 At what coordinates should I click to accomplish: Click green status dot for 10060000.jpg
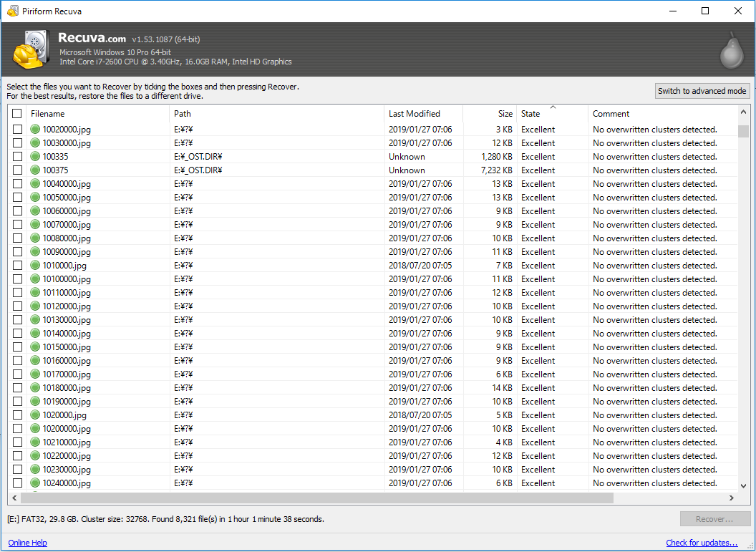point(35,210)
